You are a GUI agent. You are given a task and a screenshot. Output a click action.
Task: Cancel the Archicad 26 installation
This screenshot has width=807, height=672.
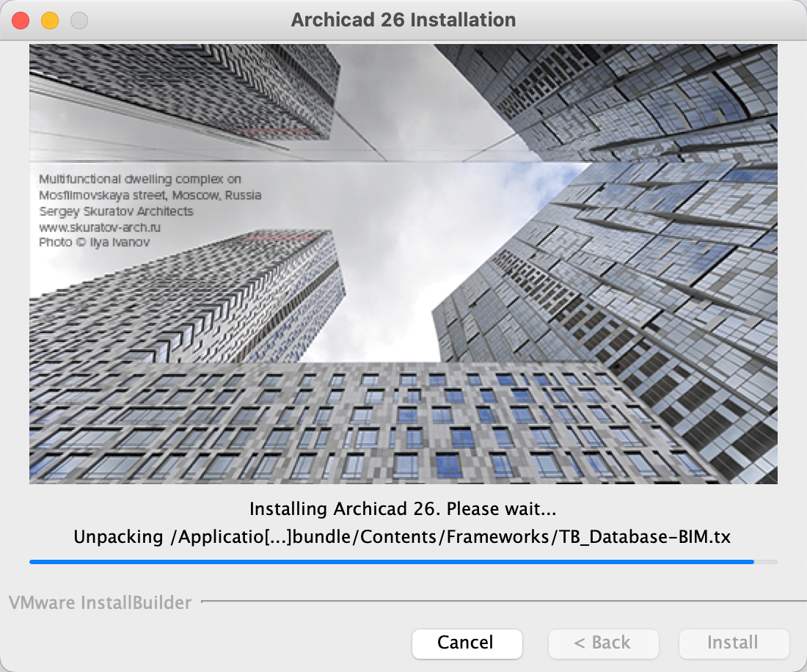pos(467,643)
